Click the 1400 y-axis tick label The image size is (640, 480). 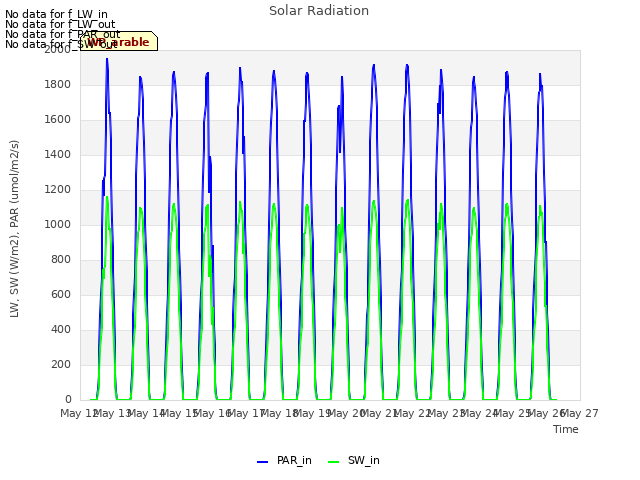(x=58, y=154)
